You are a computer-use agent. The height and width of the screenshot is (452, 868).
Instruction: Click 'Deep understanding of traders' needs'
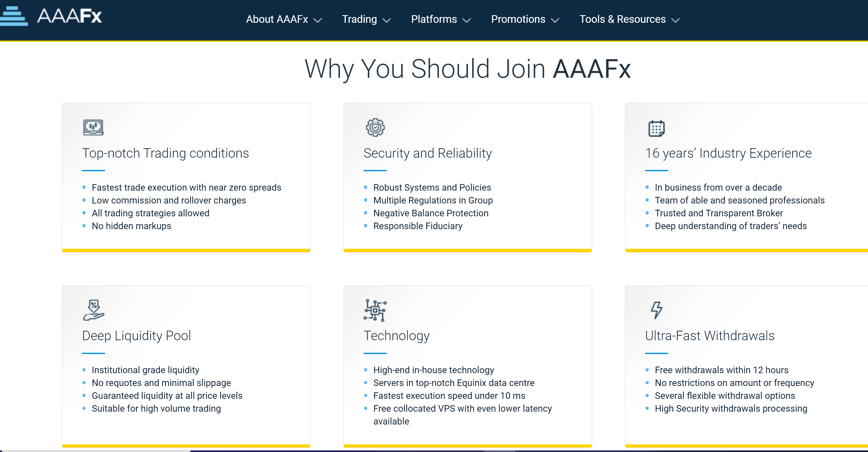730,226
